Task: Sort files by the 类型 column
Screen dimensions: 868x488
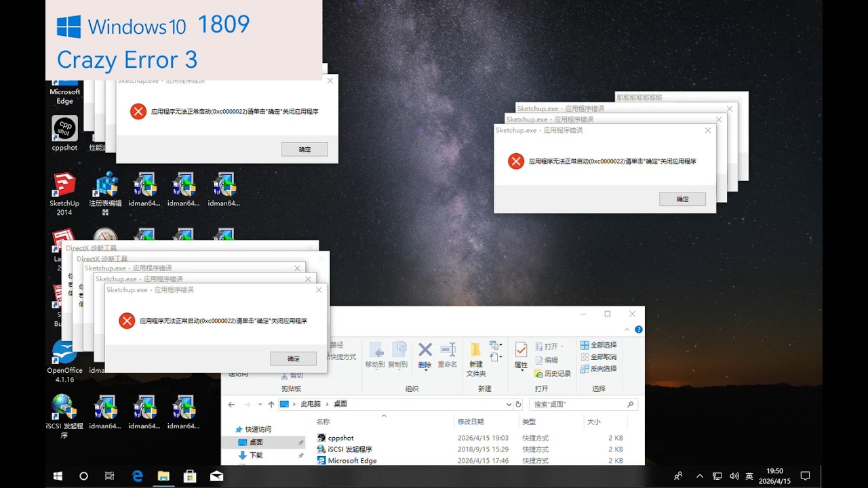Action: pyautogui.click(x=529, y=422)
